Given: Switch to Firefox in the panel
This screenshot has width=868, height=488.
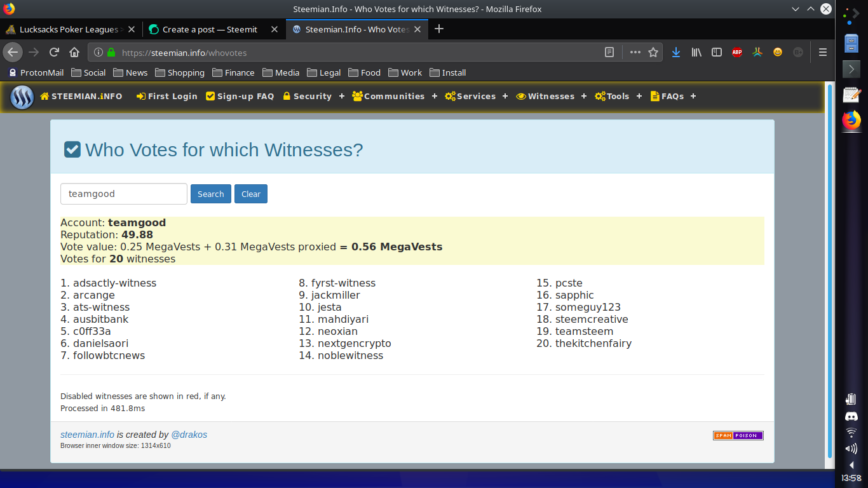Looking at the screenshot, I should click(851, 120).
